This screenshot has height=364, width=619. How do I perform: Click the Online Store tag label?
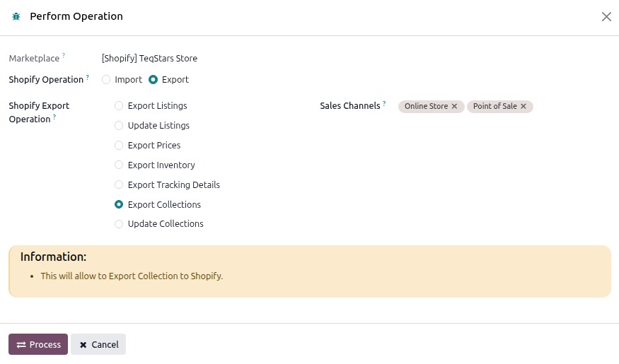click(x=426, y=107)
